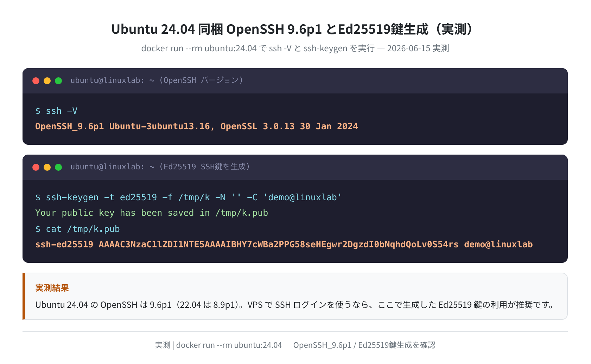
Task: Click the subtitle starting with docker run --rm ubuntu:24.04 で
Action: [295, 48]
